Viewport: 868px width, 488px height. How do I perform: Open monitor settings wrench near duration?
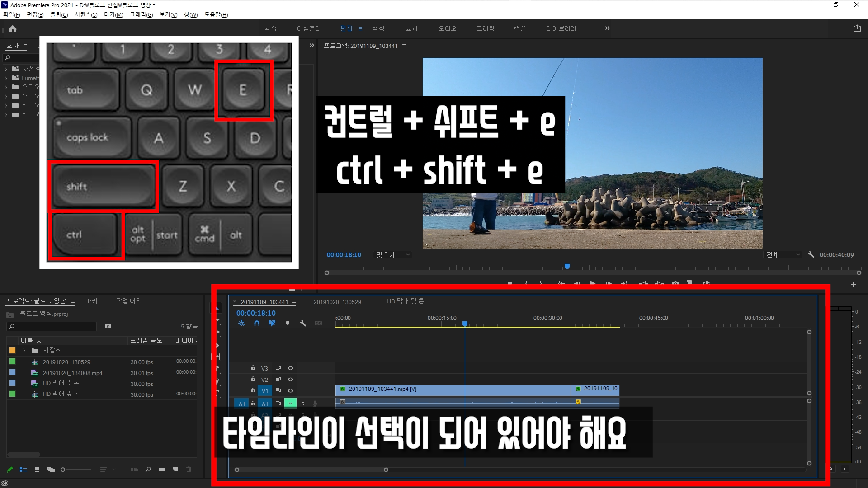(x=811, y=255)
